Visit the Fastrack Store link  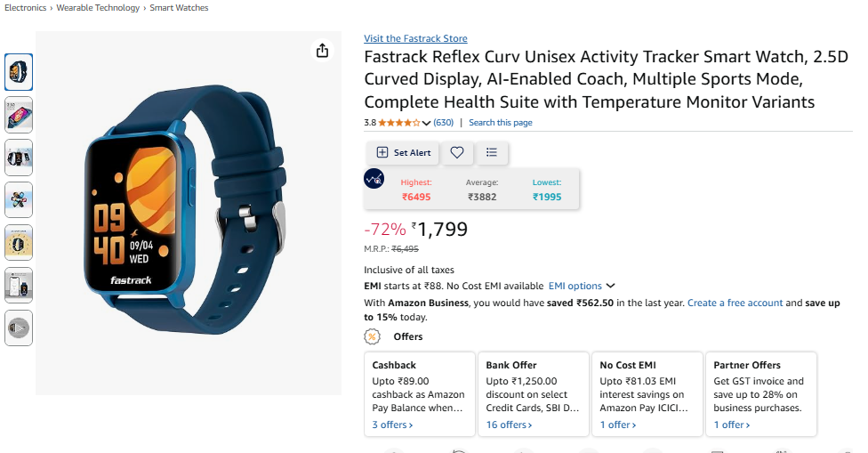[415, 38]
